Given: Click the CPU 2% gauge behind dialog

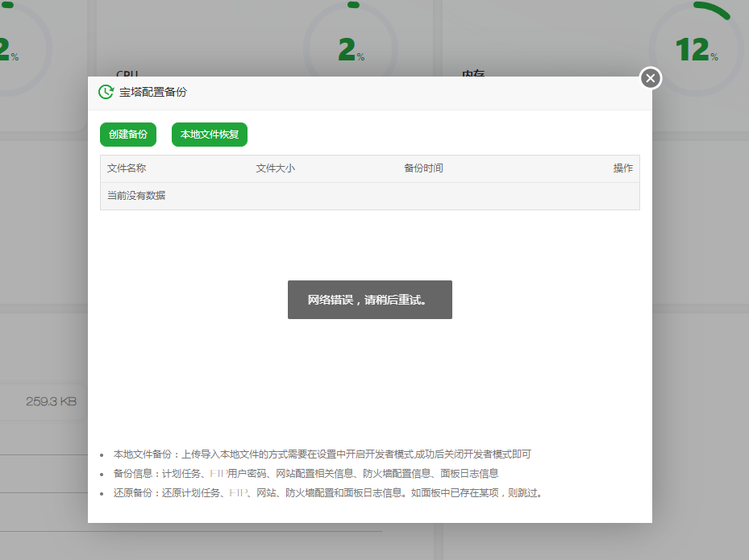Looking at the screenshot, I should [351, 49].
